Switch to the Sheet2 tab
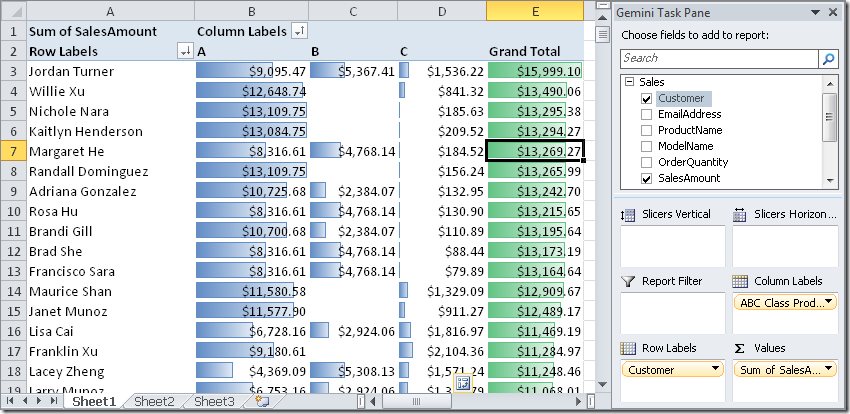 154,402
